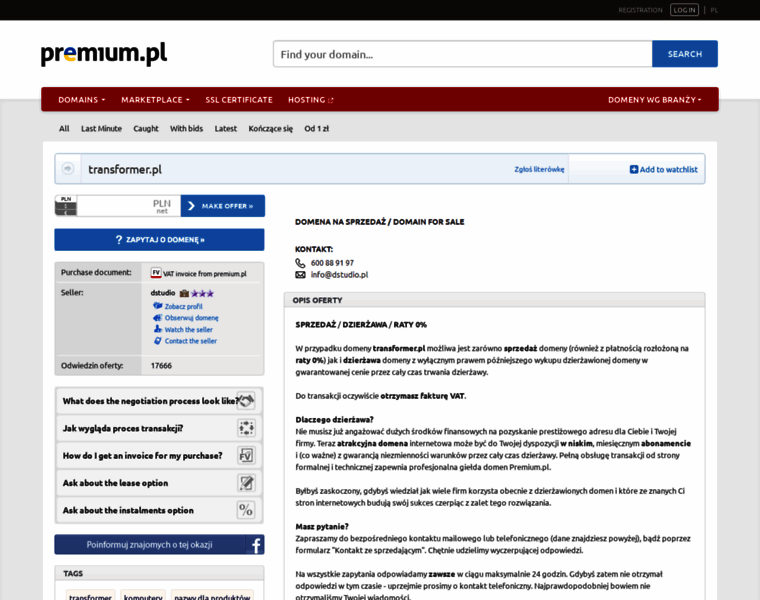The height and width of the screenshot is (600, 760).
Task: Click the Facebook icon on share button
Action: (256, 545)
